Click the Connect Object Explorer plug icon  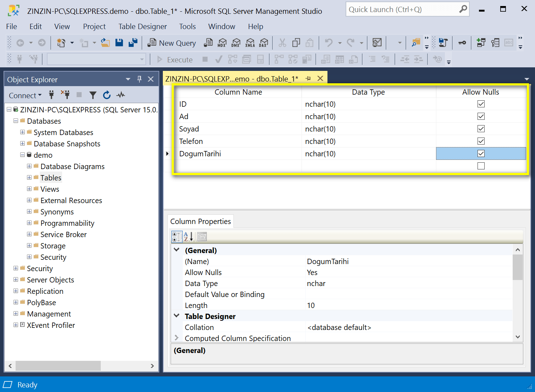[51, 95]
